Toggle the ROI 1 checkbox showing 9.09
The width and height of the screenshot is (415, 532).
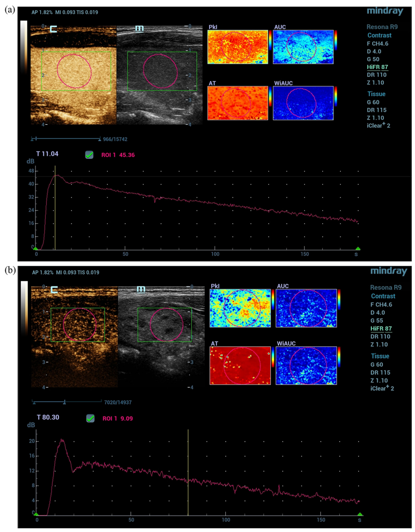coord(90,418)
